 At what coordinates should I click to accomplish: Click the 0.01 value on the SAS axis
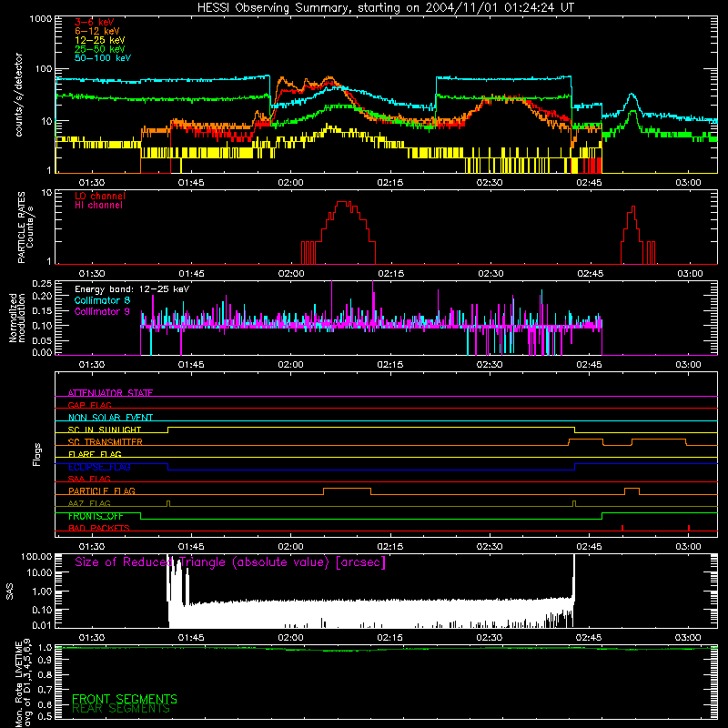tap(42, 625)
